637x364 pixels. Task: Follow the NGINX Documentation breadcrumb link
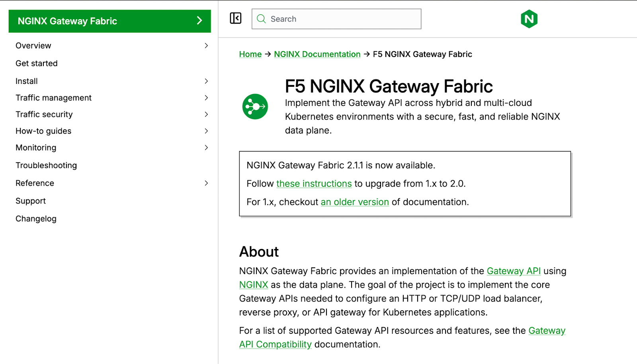317,54
